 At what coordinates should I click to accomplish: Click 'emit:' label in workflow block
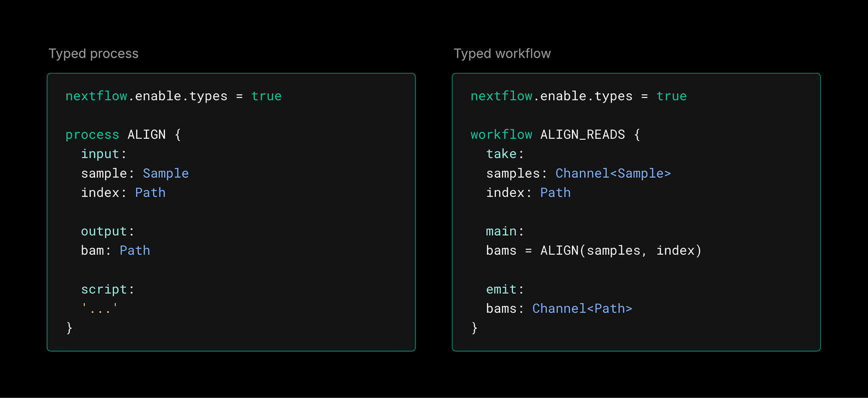(505, 289)
